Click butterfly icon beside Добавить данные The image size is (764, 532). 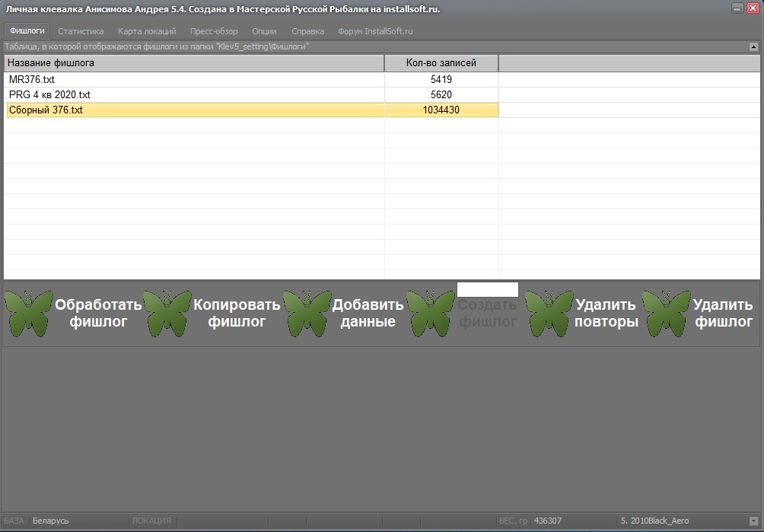(307, 314)
